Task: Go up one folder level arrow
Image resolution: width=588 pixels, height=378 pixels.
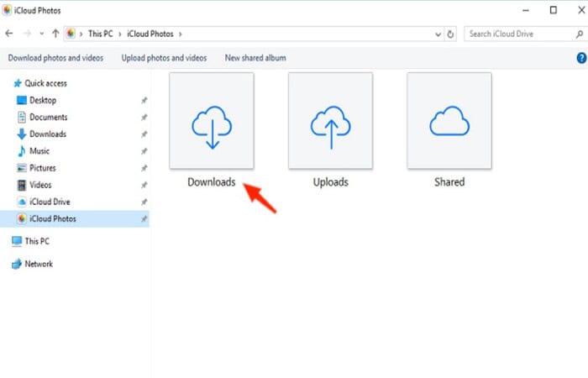Action: (x=55, y=34)
